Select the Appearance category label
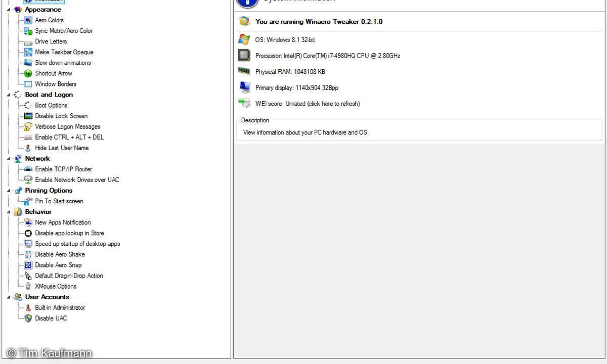The width and height of the screenshot is (607, 364). point(43,10)
